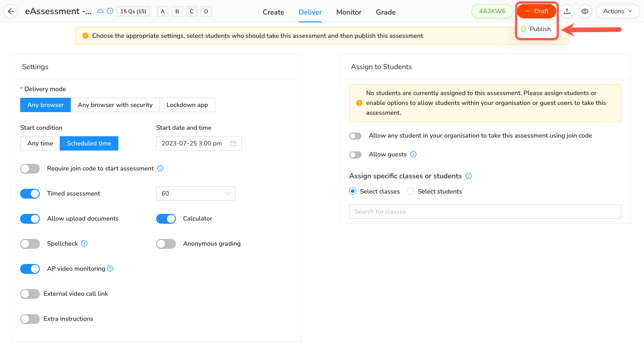The height and width of the screenshot is (349, 644).
Task: Toggle the Calculator switch
Action: (x=166, y=219)
